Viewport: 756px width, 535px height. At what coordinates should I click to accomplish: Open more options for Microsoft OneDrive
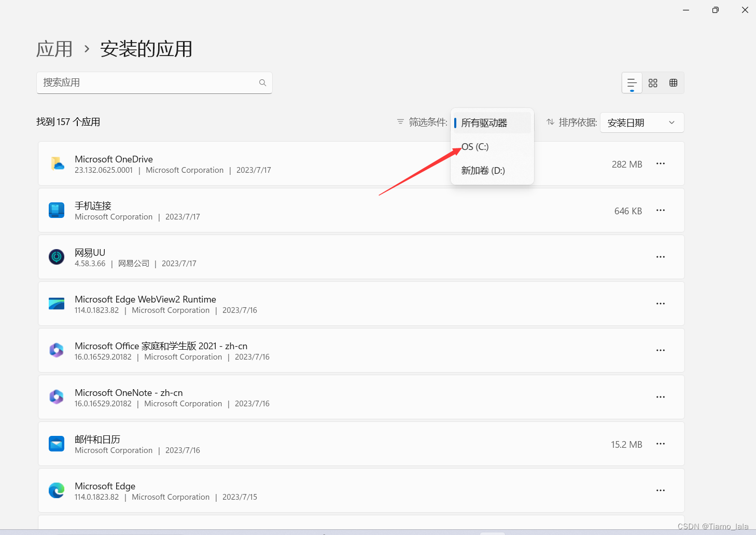(661, 163)
